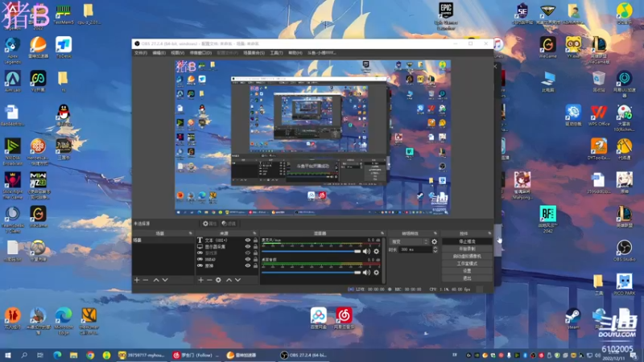
Task: Move selected scene down with chevron
Action: coord(165,280)
